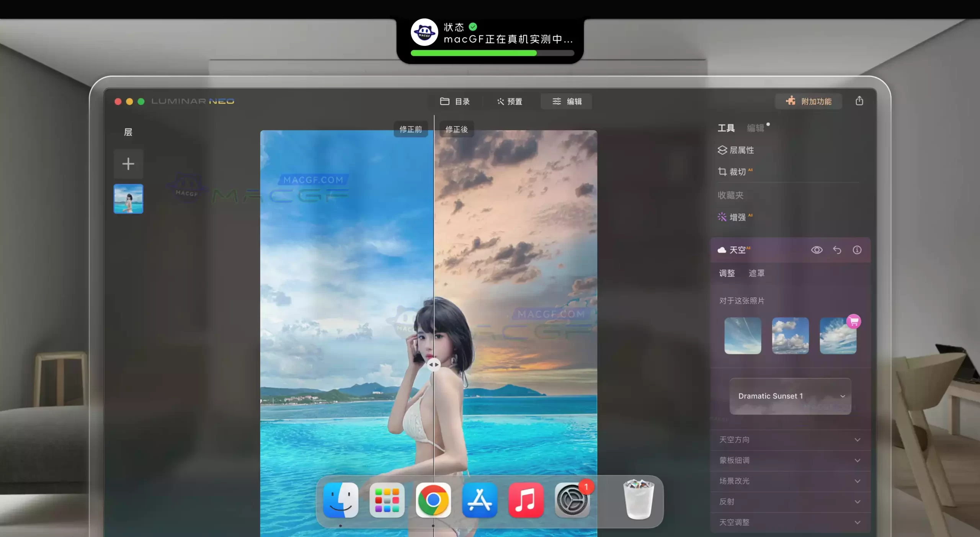The image size is (980, 537).
Task: Expand the 场景改光 section
Action: [x=790, y=481]
